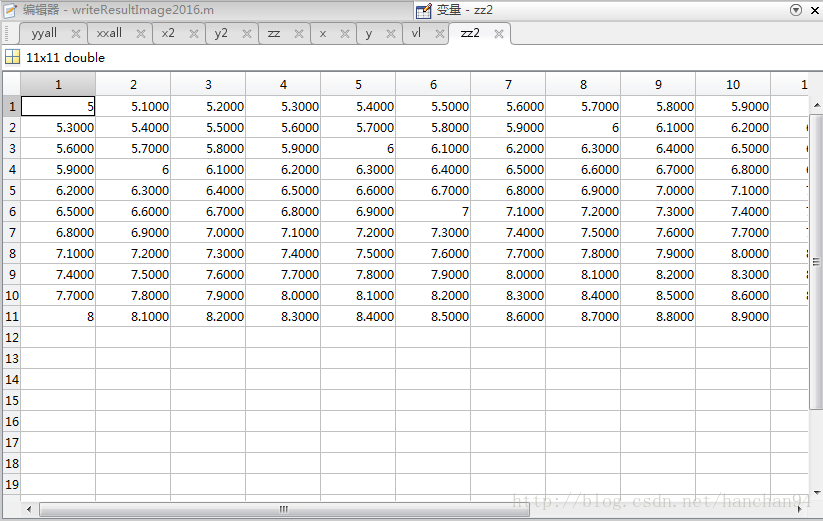This screenshot has width=823, height=521.
Task: Click the matrix grid icon beside 11x11 double
Action: click(12, 57)
